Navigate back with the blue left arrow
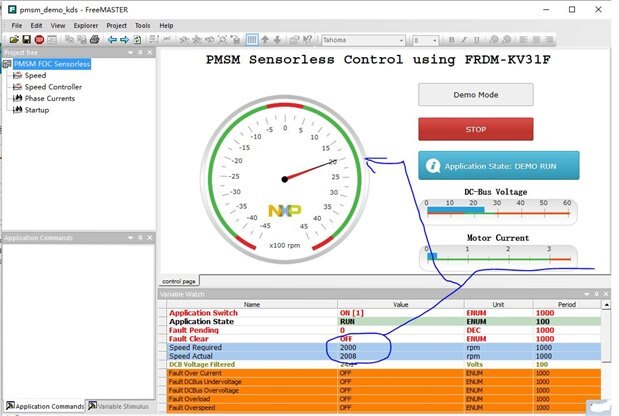619x416 pixels. click(x=112, y=39)
